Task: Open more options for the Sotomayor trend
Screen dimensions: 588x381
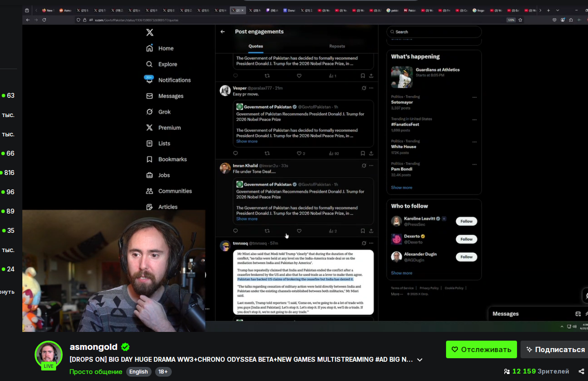Action: click(475, 97)
